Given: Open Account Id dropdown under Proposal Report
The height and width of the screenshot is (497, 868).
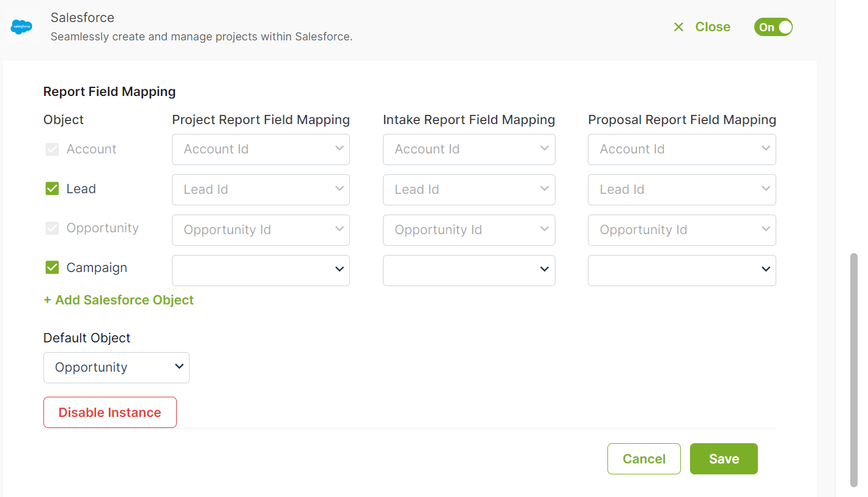Looking at the screenshot, I should (x=682, y=149).
